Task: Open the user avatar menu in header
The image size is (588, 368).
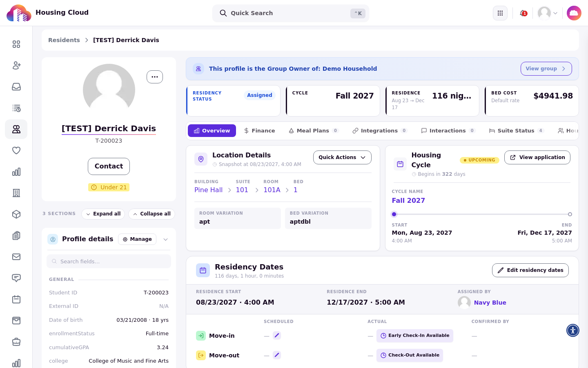Action: pos(548,13)
